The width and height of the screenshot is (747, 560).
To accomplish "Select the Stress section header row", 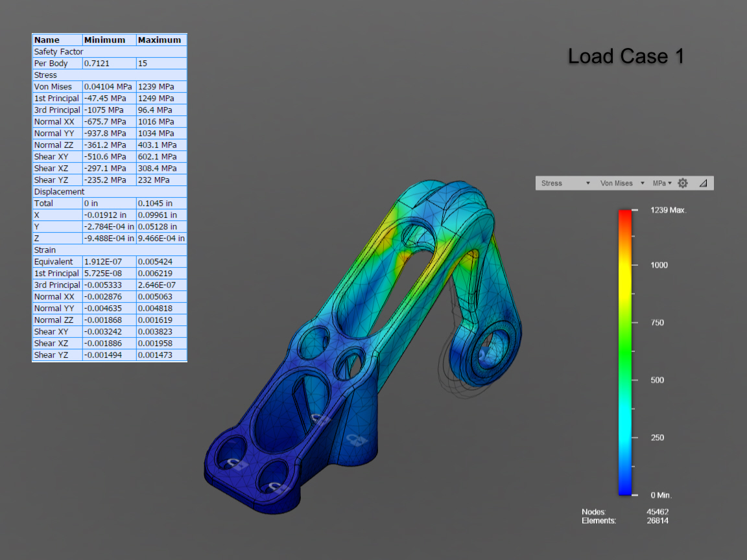I will 110,75.
